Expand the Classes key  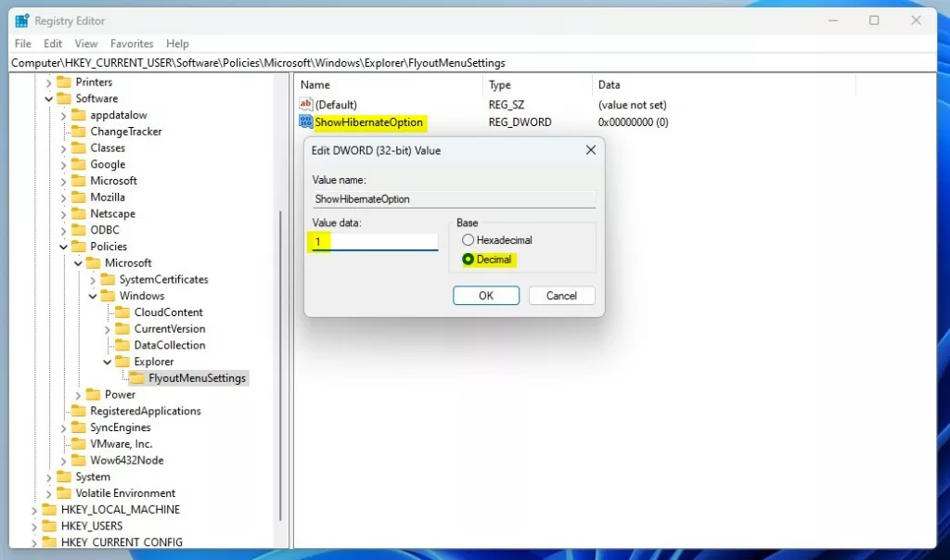point(63,147)
